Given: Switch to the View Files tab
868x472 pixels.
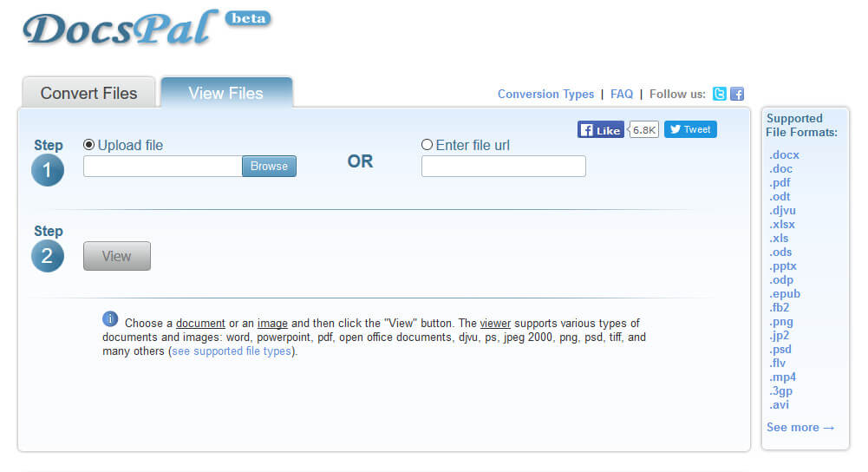Looking at the screenshot, I should point(225,93).
